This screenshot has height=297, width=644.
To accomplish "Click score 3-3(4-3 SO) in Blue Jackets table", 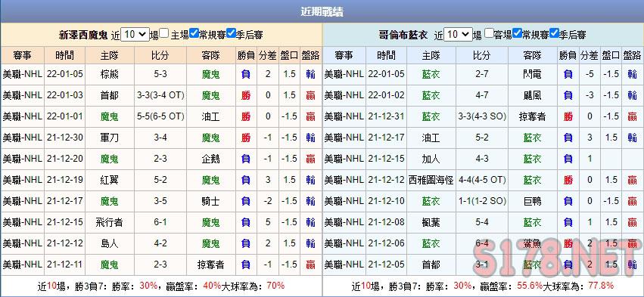I will (x=482, y=116).
